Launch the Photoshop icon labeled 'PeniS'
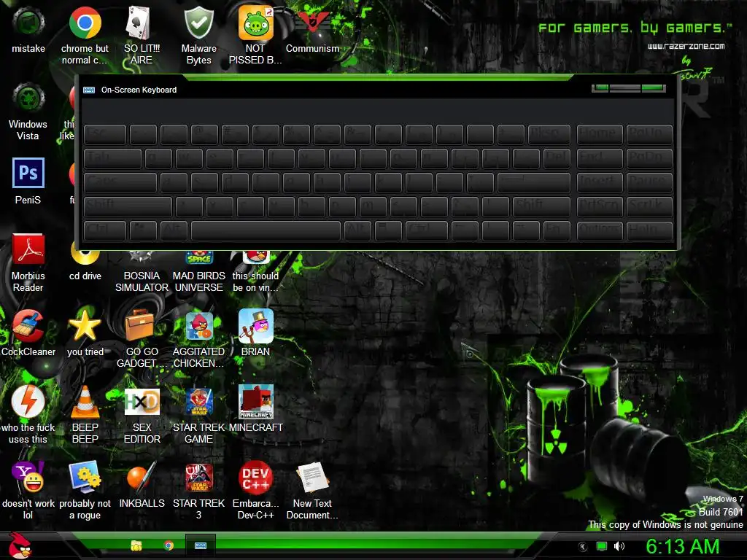The width and height of the screenshot is (747, 560). point(28,181)
